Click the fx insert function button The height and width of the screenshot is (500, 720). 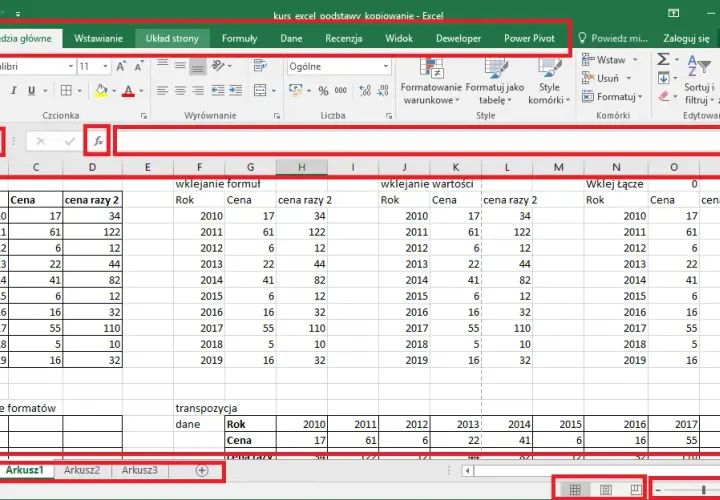click(x=98, y=141)
